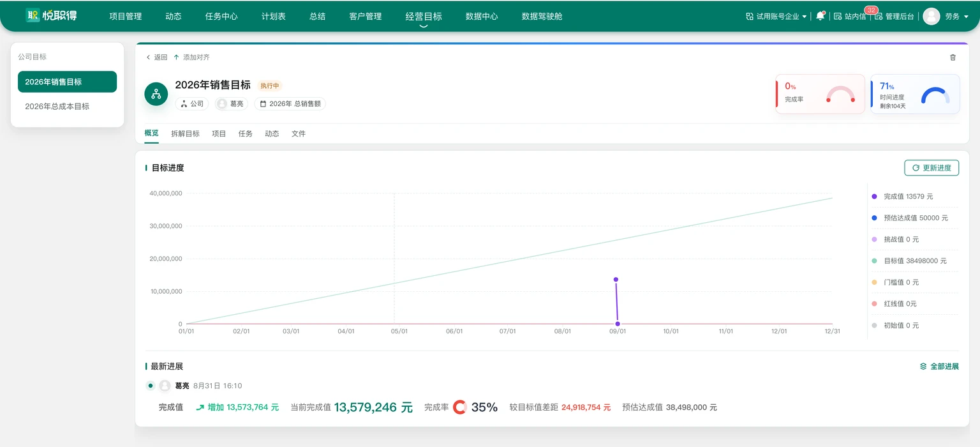Click the green goal hierarchy icon

(156, 94)
